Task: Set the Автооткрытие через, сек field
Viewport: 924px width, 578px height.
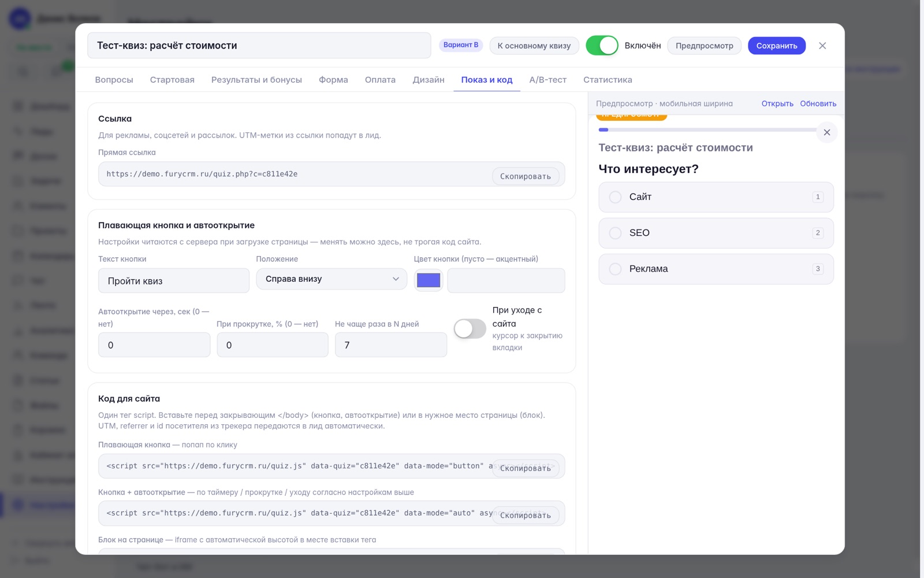Action: click(154, 345)
